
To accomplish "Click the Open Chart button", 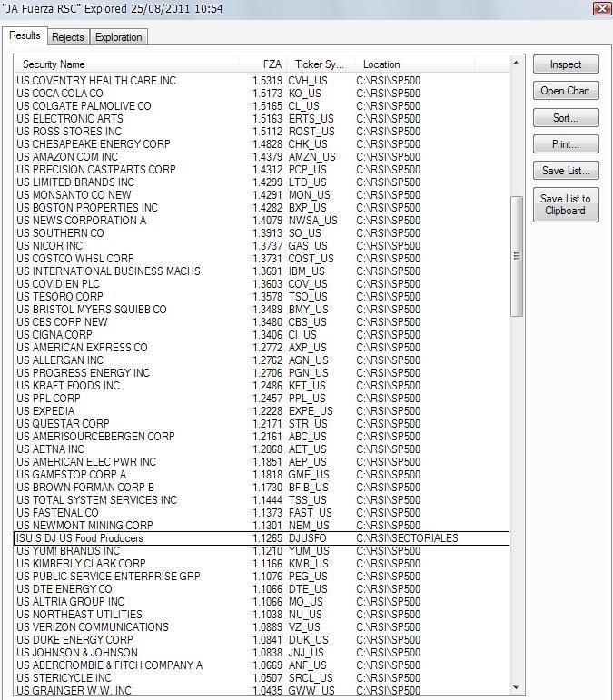I will (x=565, y=91).
